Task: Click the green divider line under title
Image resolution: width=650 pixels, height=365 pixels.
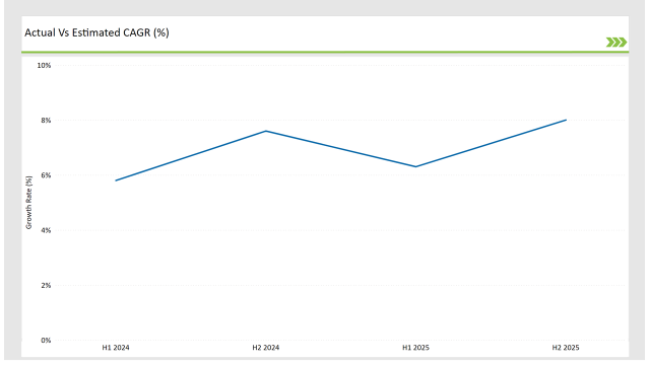Action: click(x=325, y=52)
